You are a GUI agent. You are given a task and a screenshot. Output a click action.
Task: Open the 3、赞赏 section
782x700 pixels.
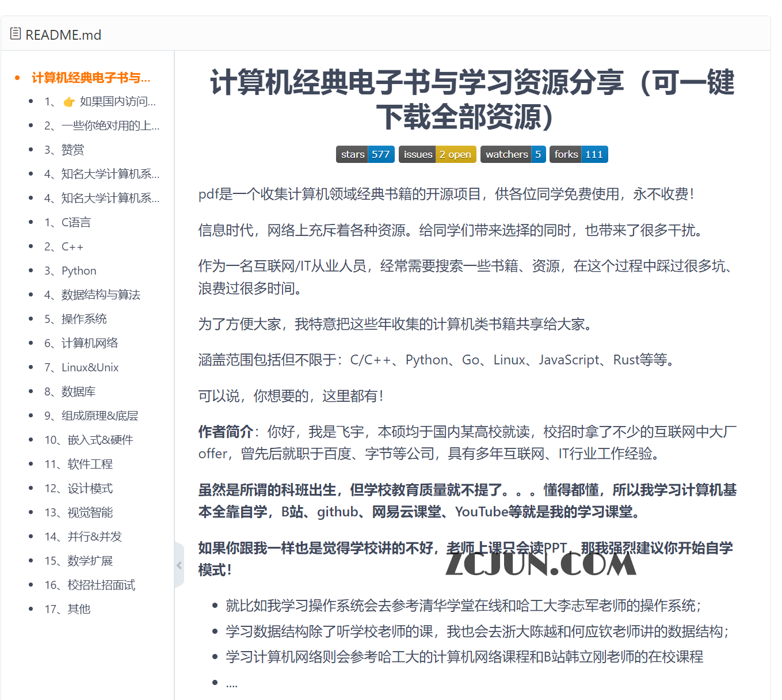pyautogui.click(x=63, y=150)
